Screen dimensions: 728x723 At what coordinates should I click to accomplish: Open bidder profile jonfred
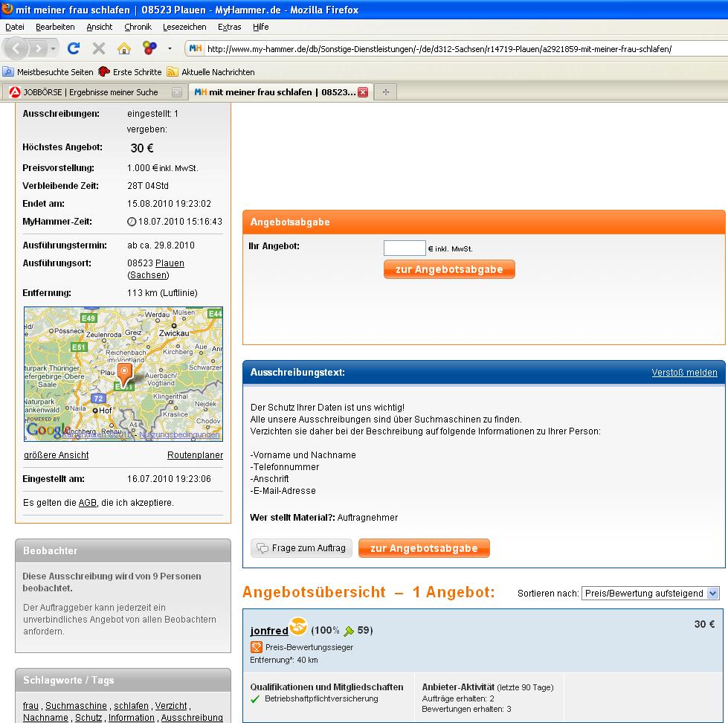pos(269,631)
